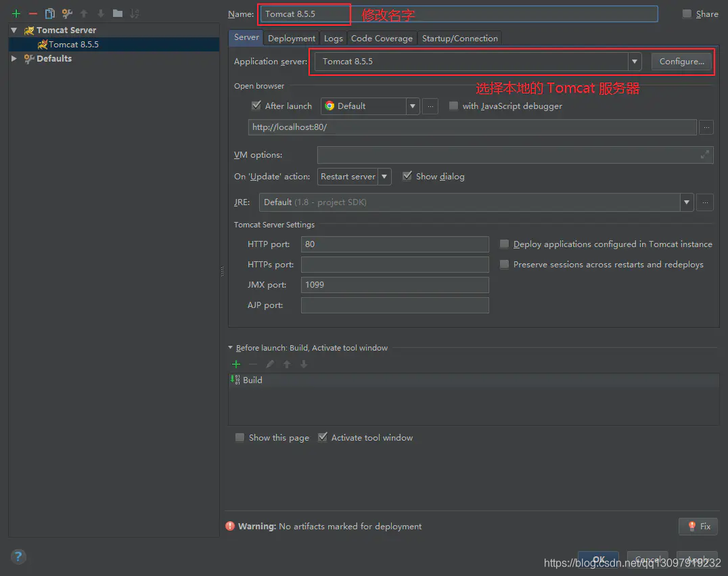This screenshot has height=576, width=728.
Task: Toggle Share checkbox
Action: pos(687,14)
